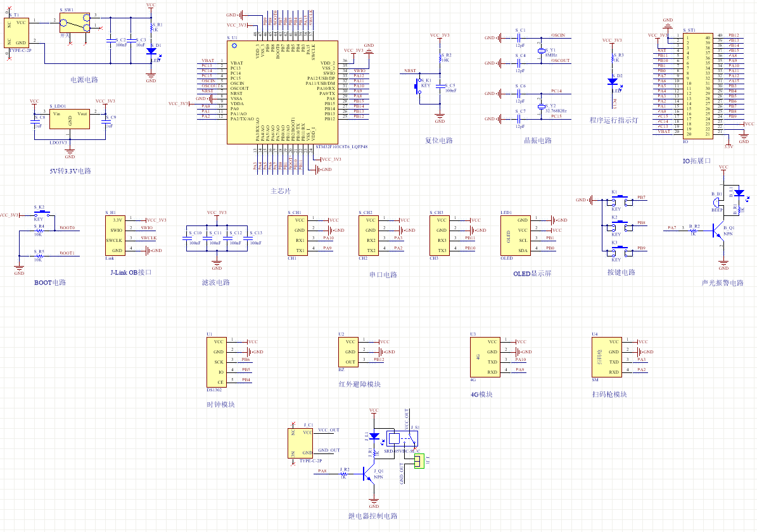Select the S_C9 1uF output capacitor
757x532 pixels.
pos(105,122)
